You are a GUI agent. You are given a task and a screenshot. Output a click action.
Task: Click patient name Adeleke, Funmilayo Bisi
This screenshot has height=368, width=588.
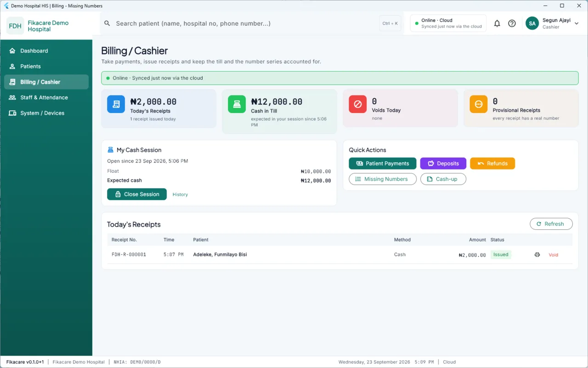tap(220, 255)
